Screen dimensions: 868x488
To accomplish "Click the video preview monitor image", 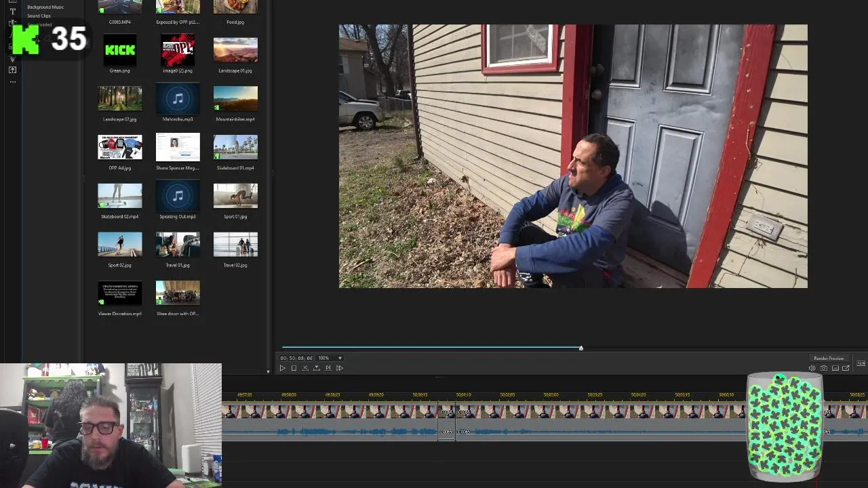I will click(573, 156).
